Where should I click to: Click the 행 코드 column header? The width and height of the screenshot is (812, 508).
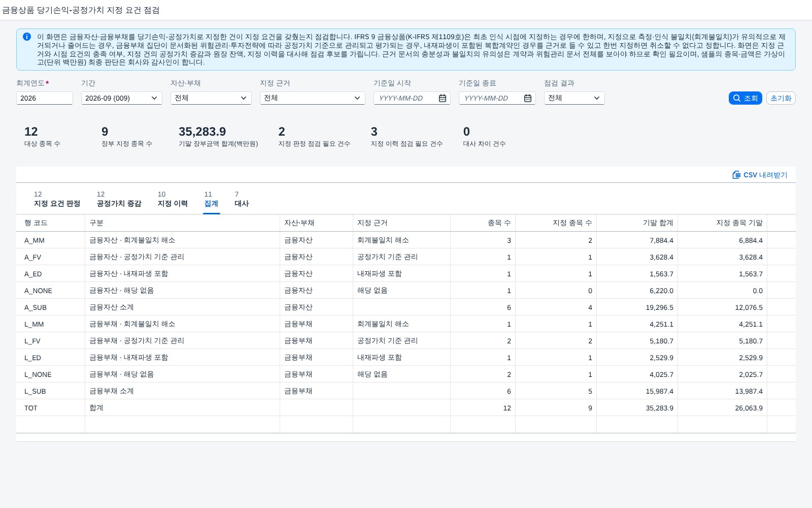[51, 223]
